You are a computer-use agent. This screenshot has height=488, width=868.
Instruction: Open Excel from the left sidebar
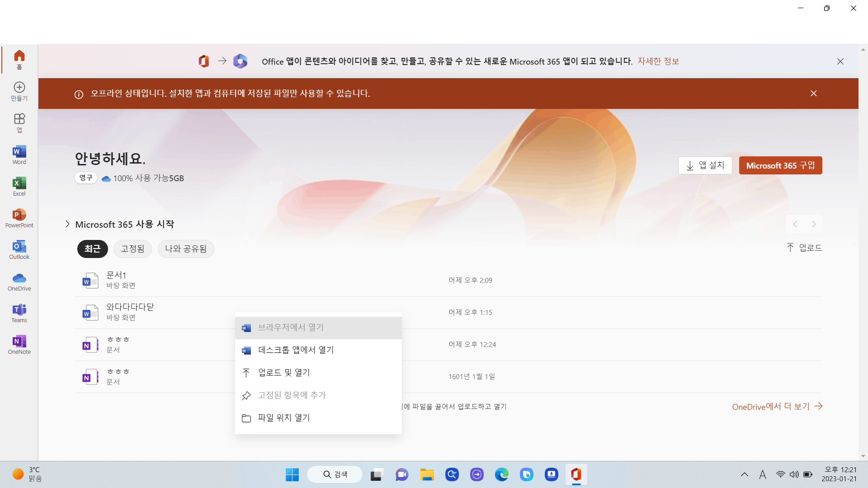point(19,187)
